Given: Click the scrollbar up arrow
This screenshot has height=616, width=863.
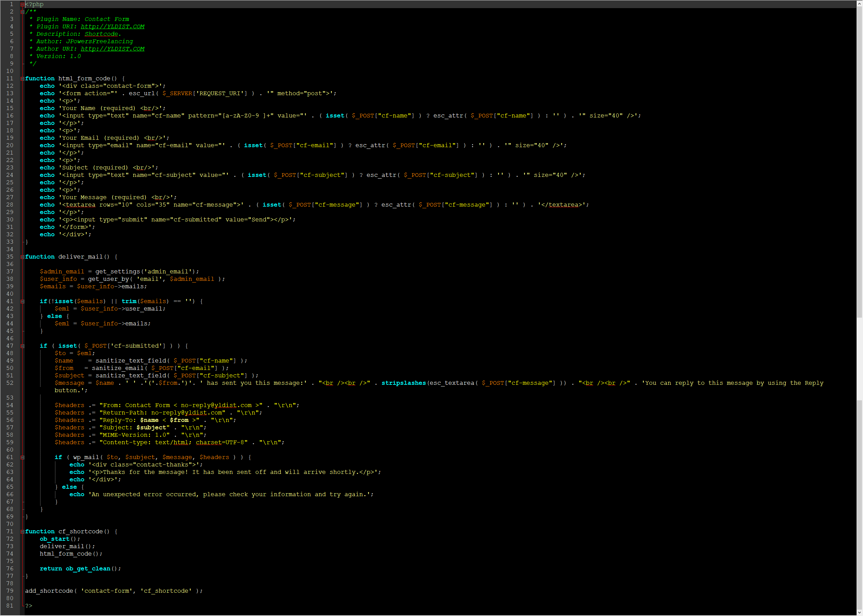Looking at the screenshot, I should pos(859,3).
